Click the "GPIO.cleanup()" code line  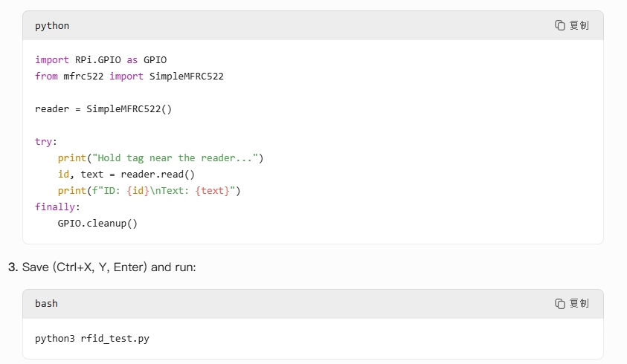point(97,223)
